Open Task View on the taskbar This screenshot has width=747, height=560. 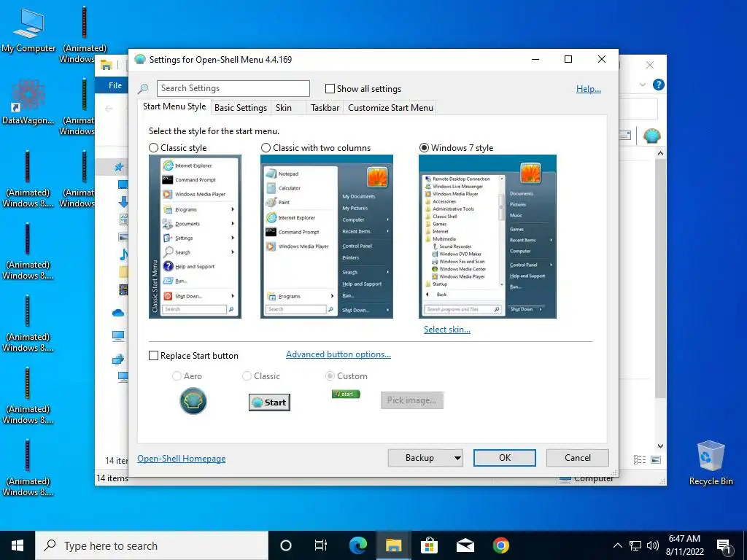[321, 545]
